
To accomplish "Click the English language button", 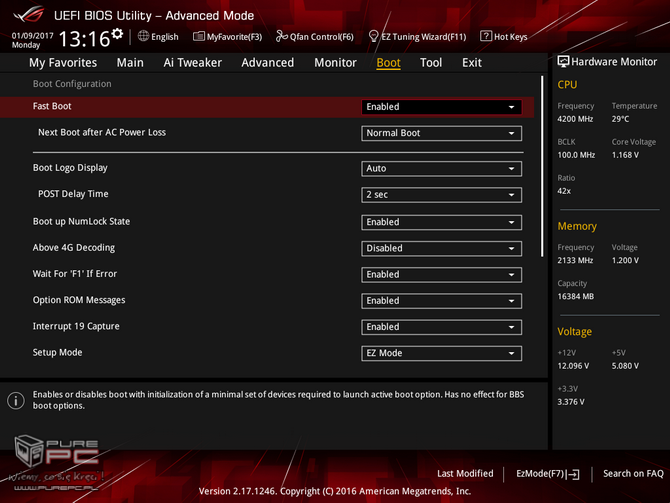I will 165,37.
